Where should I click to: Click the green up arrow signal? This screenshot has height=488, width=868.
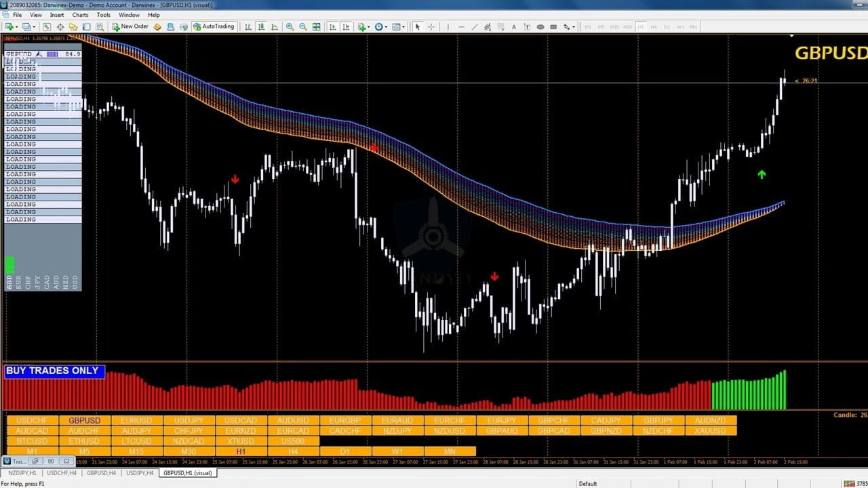click(x=762, y=174)
